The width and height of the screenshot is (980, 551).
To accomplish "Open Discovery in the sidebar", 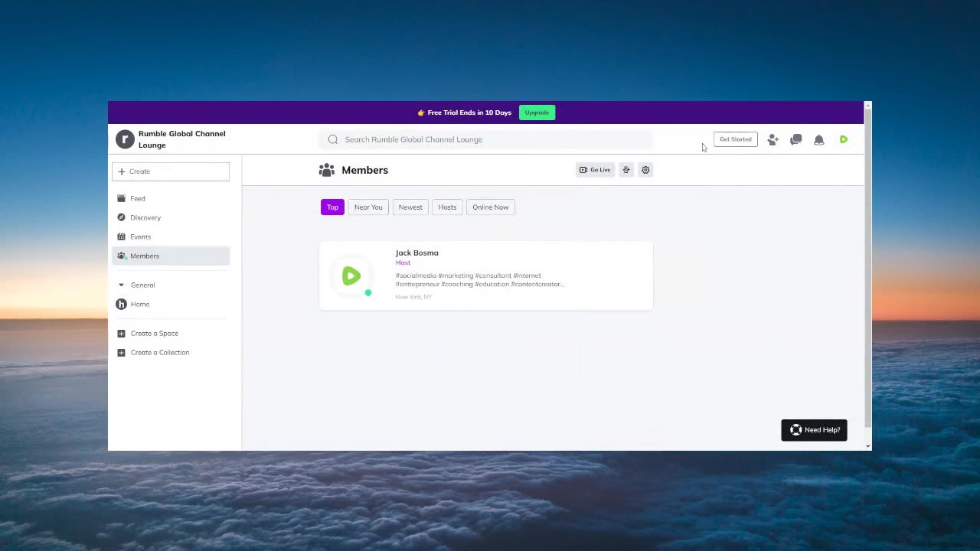I will (x=171, y=217).
